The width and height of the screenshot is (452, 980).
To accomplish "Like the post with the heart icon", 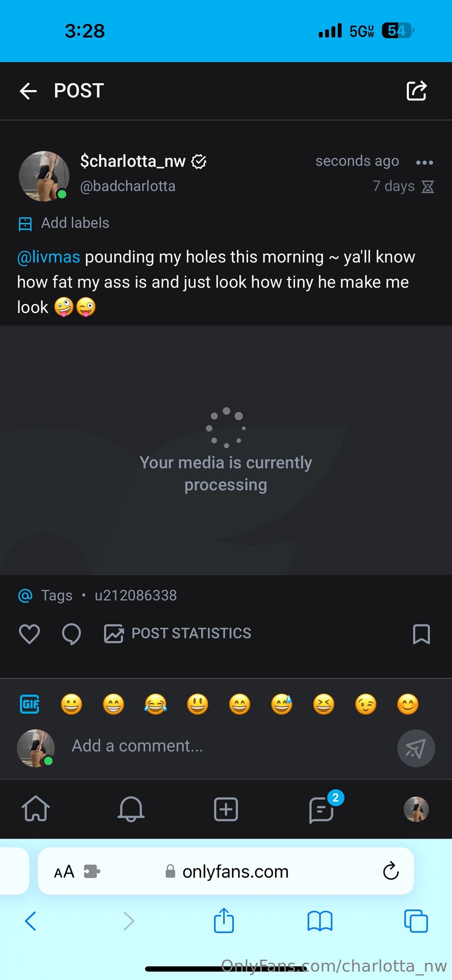I will 29,633.
